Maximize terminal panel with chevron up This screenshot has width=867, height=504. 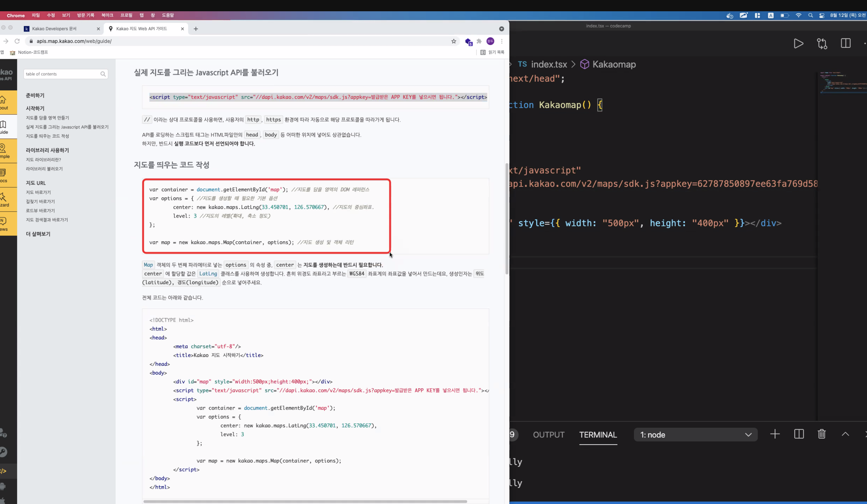pos(845,434)
